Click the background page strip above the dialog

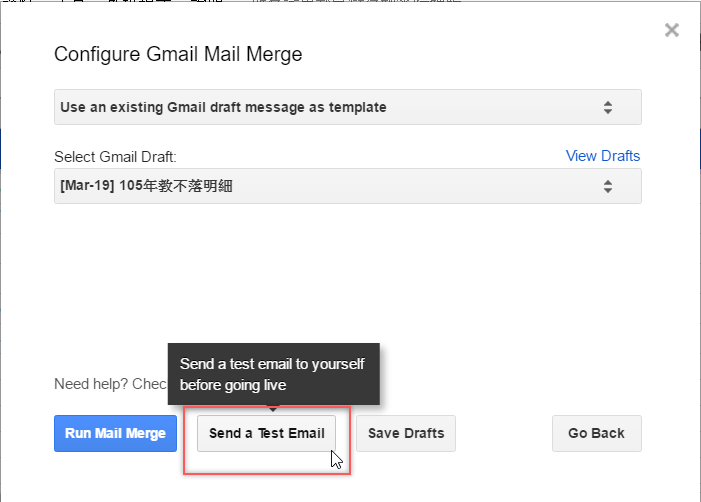pos(350,5)
